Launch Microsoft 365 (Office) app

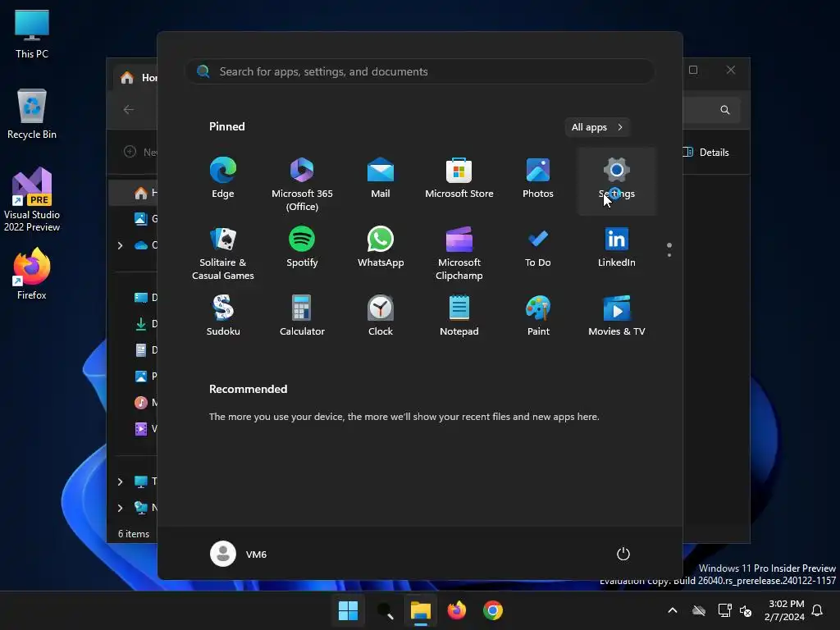302,182
